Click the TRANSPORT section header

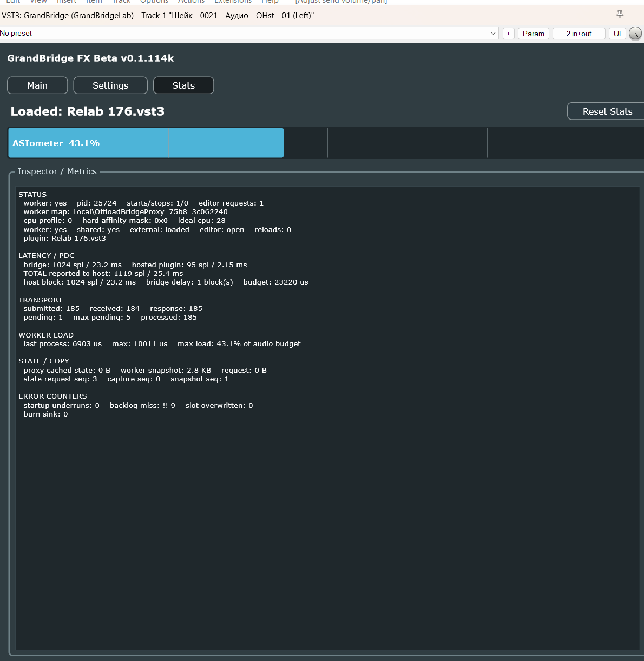pyautogui.click(x=41, y=300)
